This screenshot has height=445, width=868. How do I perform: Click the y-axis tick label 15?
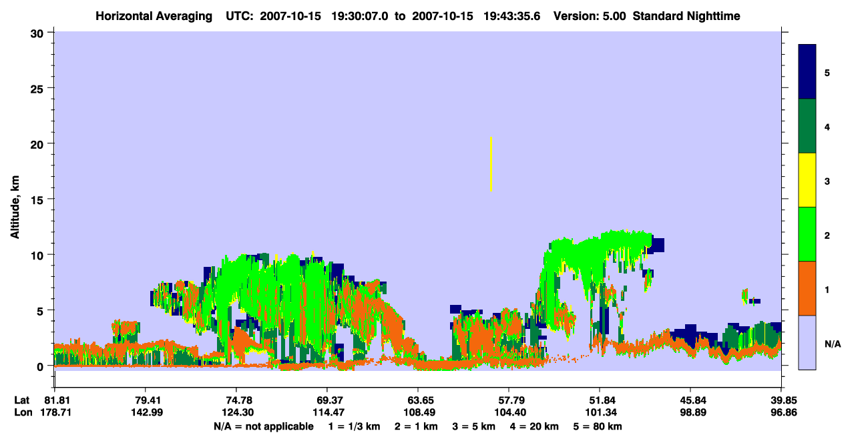[x=39, y=199]
